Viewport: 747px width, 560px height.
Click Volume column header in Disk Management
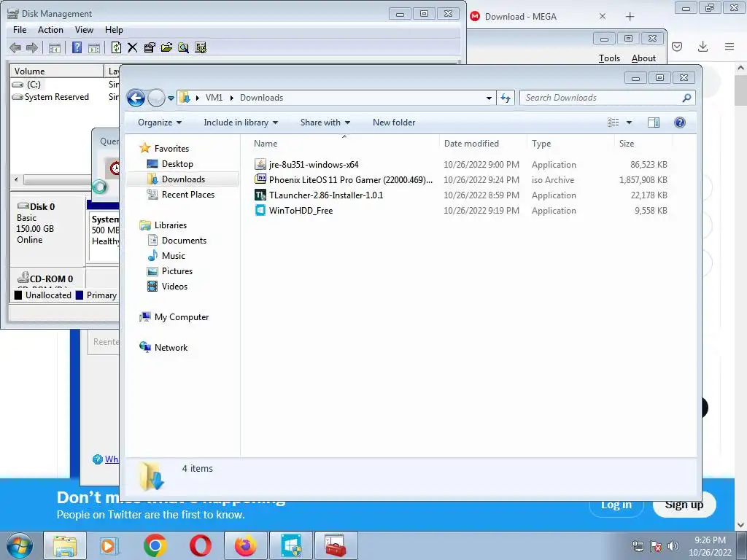57,71
